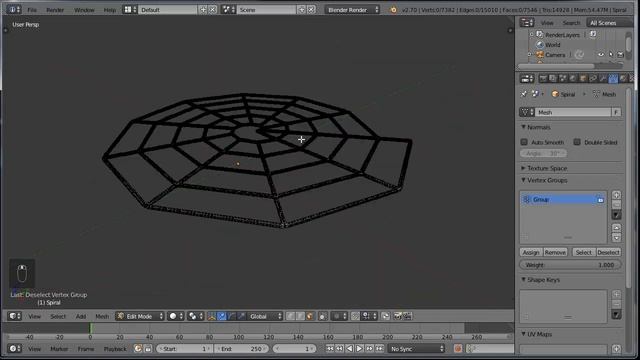The image size is (640, 360).
Task: Enable the Double Sided checkbox
Action: point(577,142)
